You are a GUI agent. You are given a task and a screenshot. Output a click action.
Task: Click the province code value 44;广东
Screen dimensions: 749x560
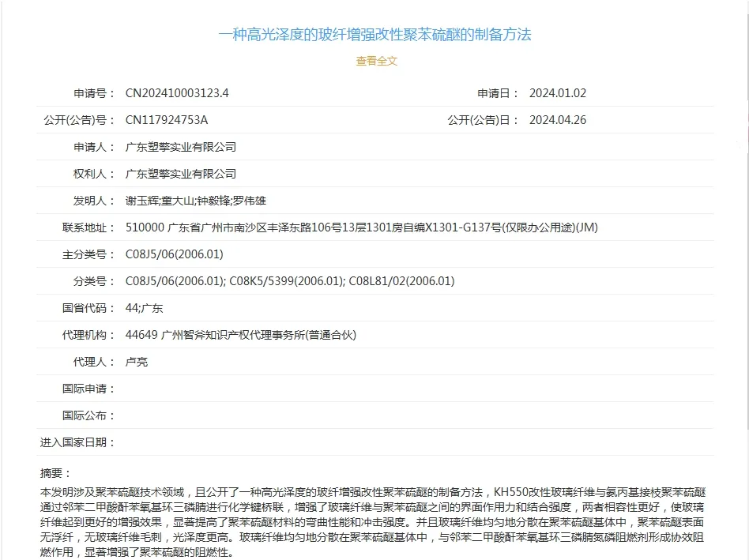point(145,308)
